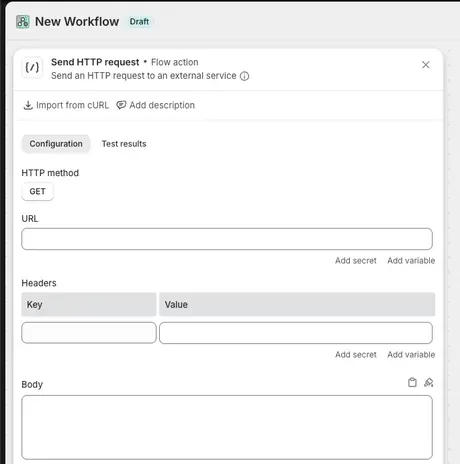Click Add variable under the URL field

pos(411,261)
